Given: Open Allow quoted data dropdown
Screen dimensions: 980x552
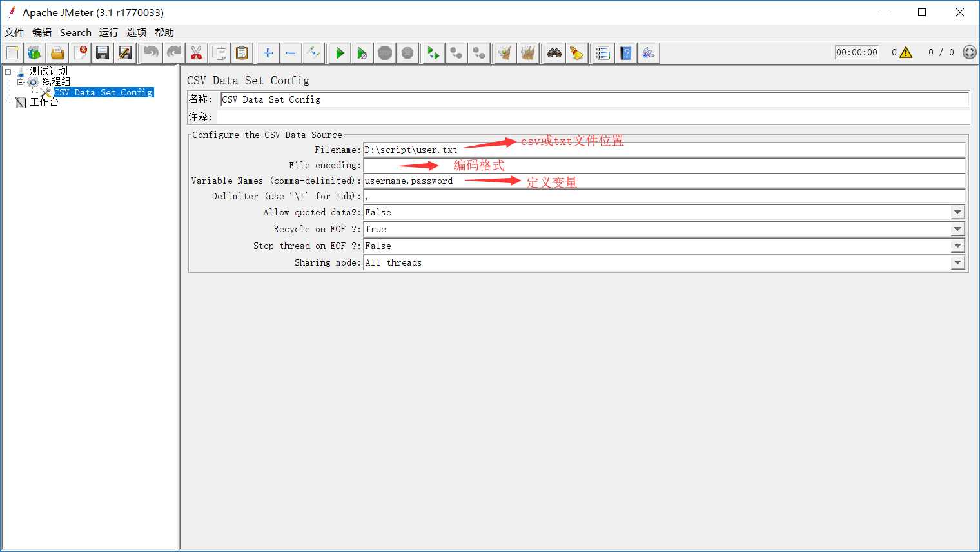Looking at the screenshot, I should (x=957, y=212).
